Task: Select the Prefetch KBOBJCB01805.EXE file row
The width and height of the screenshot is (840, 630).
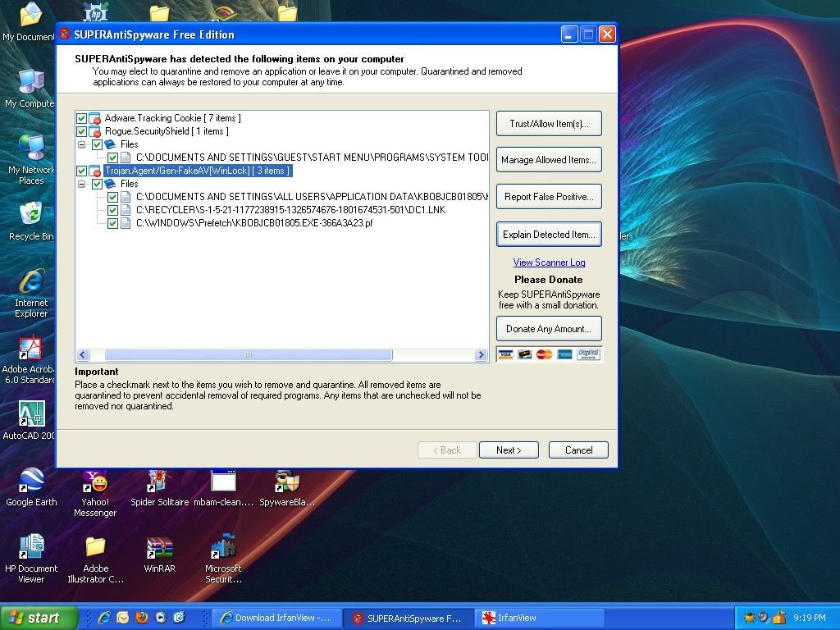Action: pos(254,223)
